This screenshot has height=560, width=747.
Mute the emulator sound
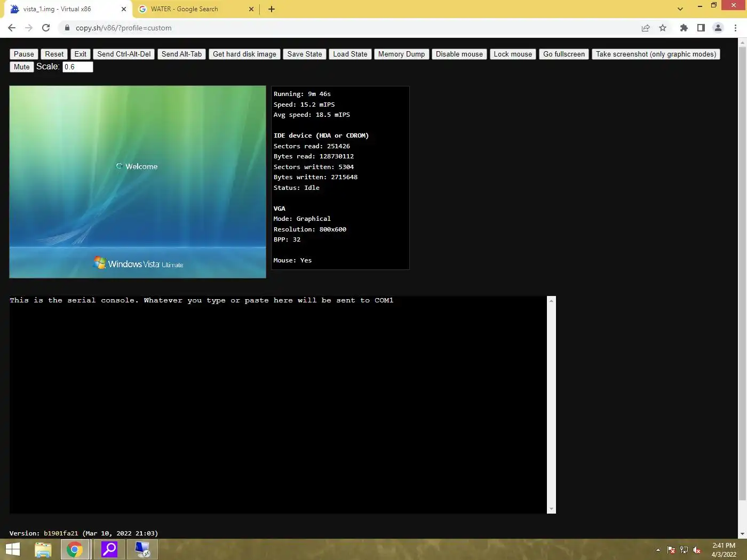pos(22,67)
